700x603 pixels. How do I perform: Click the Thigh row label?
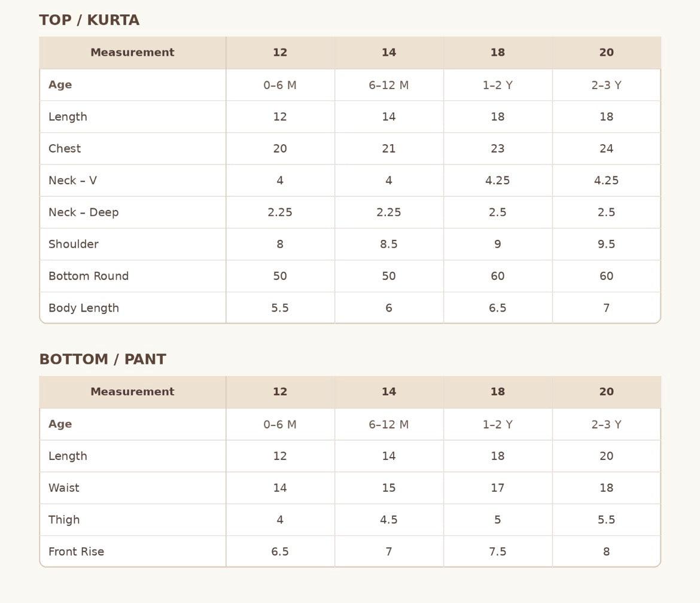coord(64,520)
